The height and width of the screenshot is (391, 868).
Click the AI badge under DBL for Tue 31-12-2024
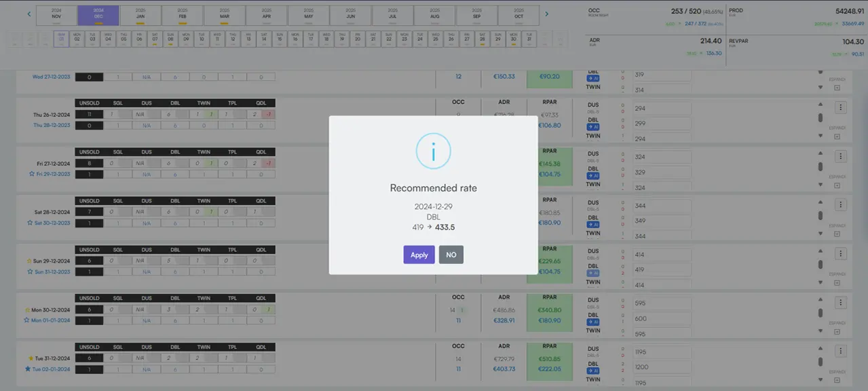point(593,371)
